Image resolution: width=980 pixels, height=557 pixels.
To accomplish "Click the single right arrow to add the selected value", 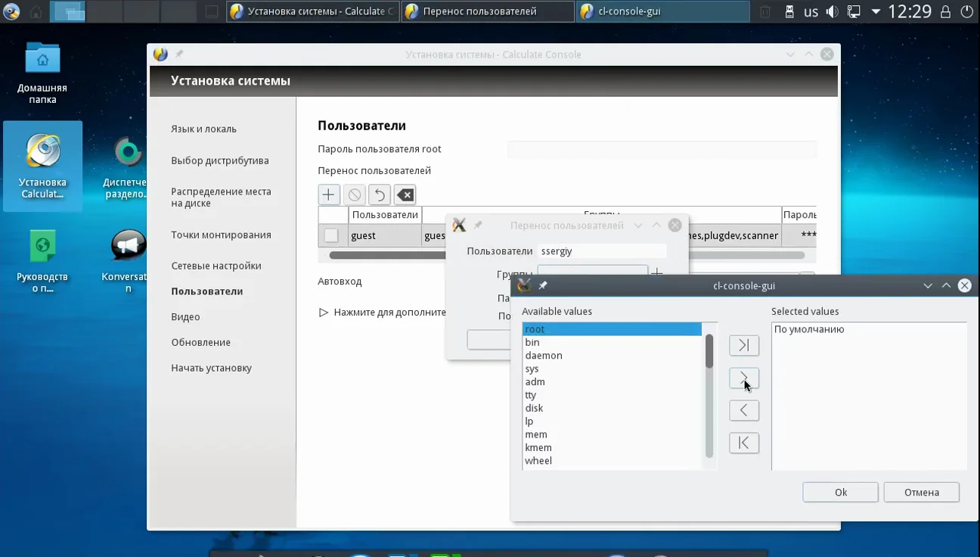I will [x=743, y=378].
